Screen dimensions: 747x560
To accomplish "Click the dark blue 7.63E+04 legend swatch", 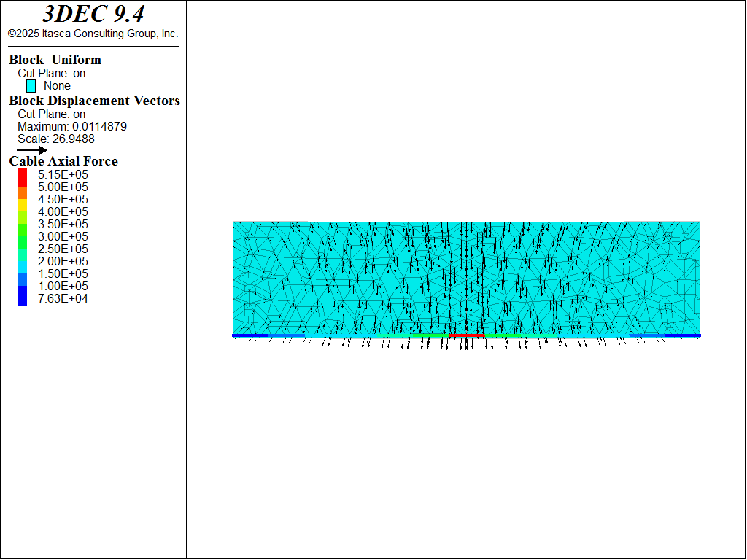I will [x=23, y=296].
